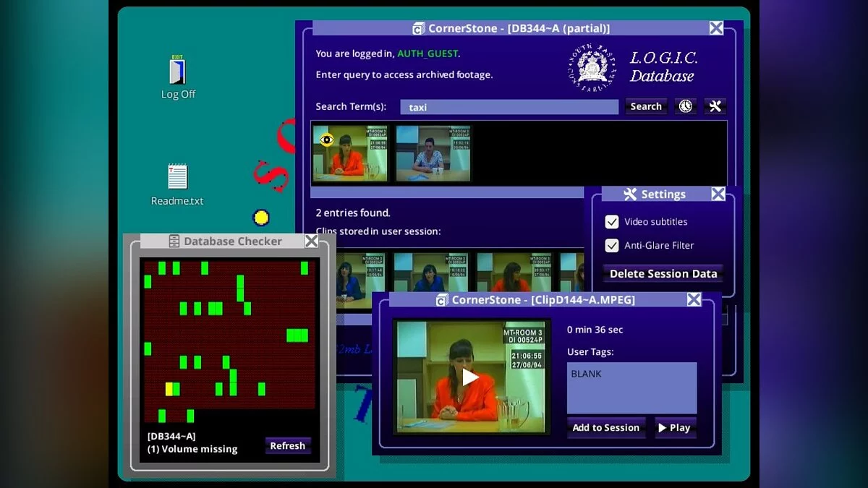Open first search result thumbnail with eye
The width and height of the screenshot is (868, 488).
(x=350, y=153)
